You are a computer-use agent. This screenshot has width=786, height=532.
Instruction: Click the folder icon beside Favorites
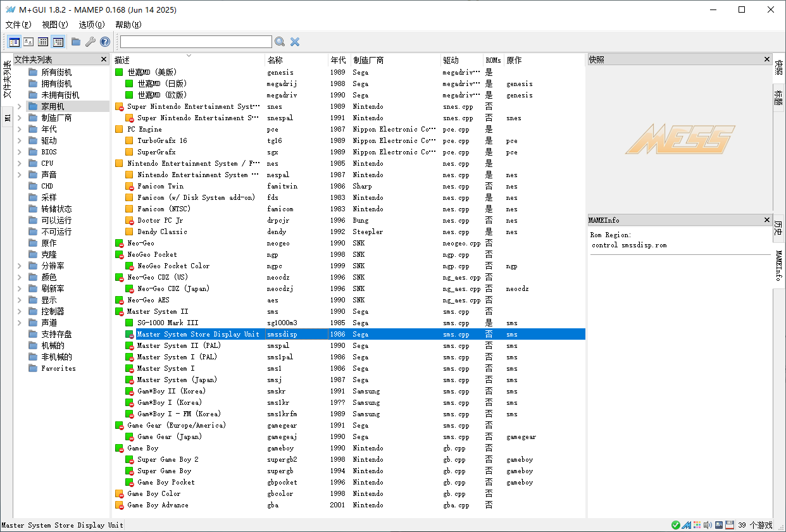pyautogui.click(x=33, y=368)
